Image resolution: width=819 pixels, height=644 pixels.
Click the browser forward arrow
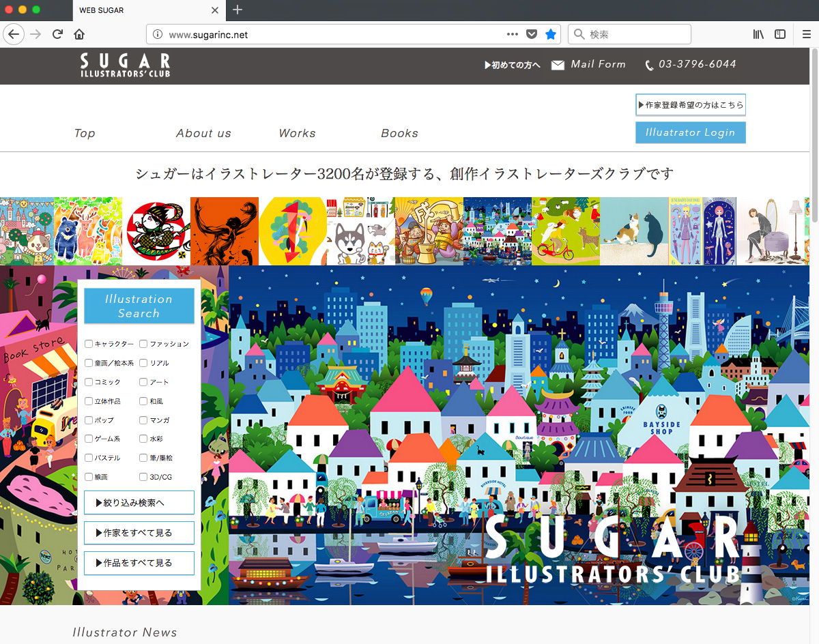35,34
